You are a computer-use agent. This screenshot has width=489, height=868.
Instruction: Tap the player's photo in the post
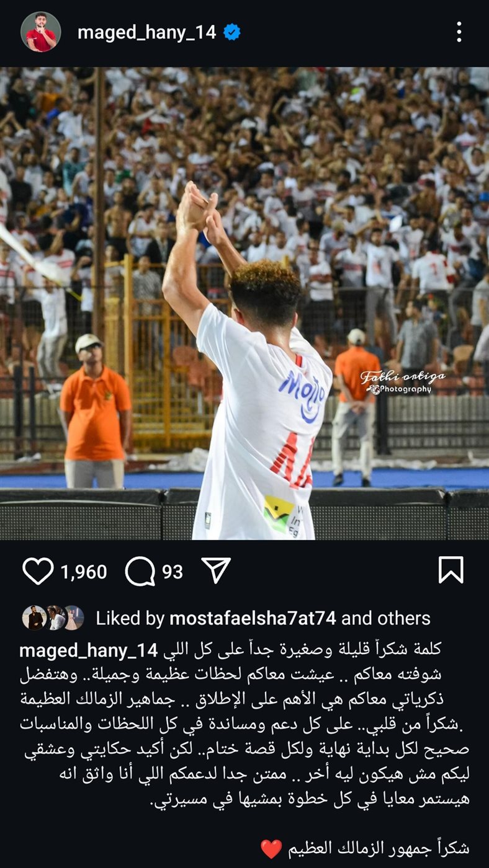(x=244, y=303)
